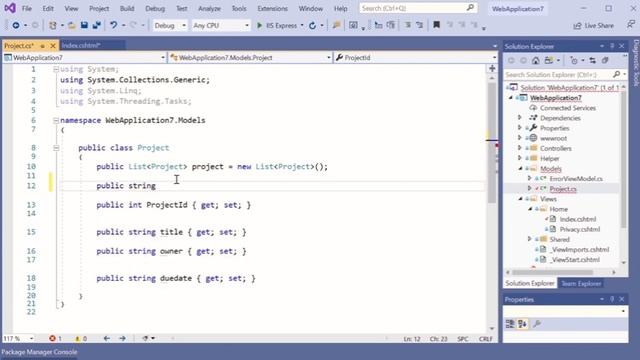Click the Solution Explorer horizontal scrollbar
Viewport: 640px width, 360px height.
click(x=553, y=272)
